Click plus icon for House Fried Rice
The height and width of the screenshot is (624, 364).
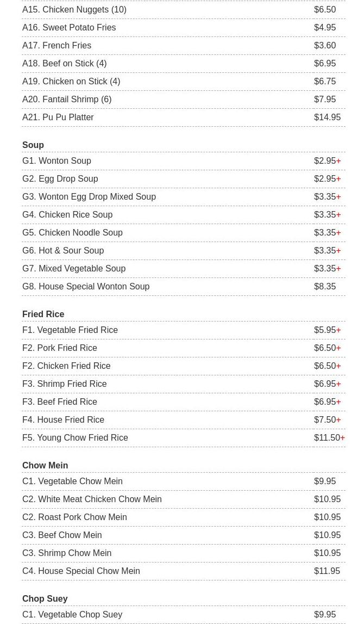[x=338, y=420]
